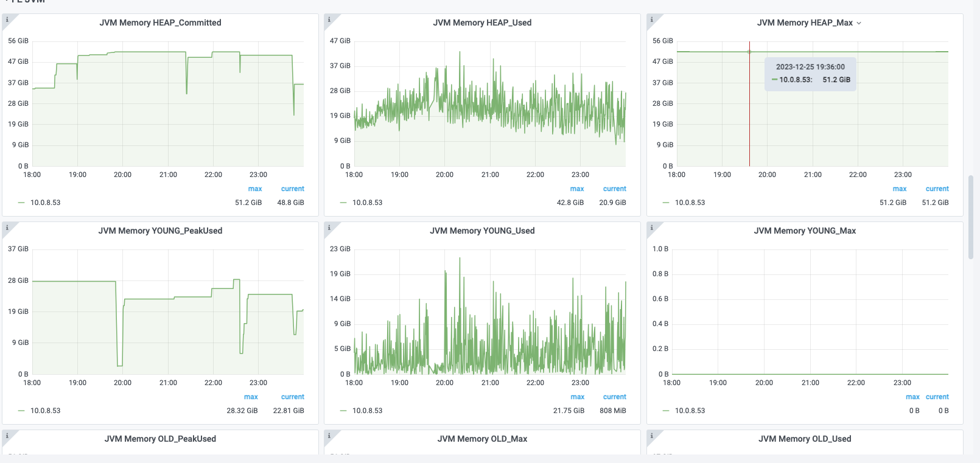Toggle 10.0.8.53 series in HEAP_Committed legend
This screenshot has width=980, height=463.
[46, 203]
